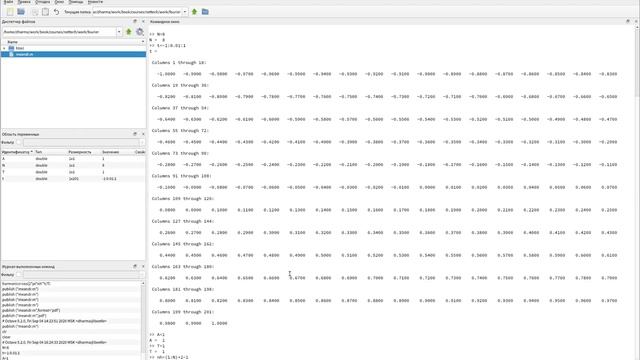This screenshot has width=640, height=360.
Task: Open the Отладка menu
Action: pos(42,2)
